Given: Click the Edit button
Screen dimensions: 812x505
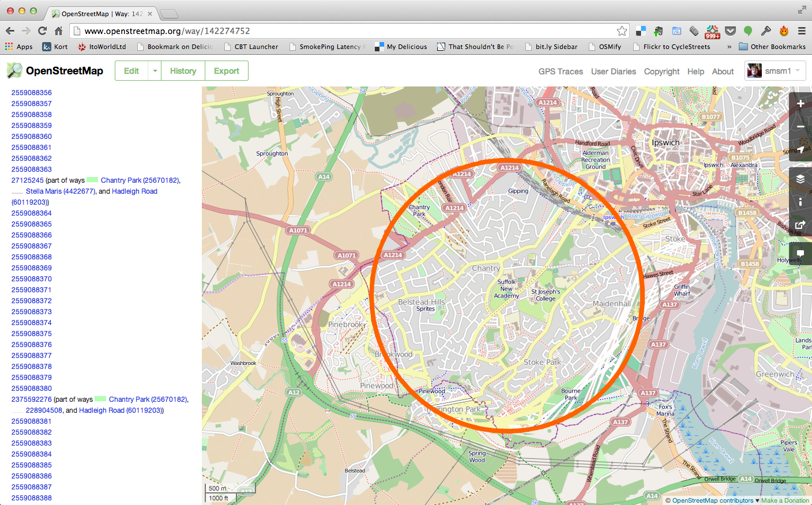Looking at the screenshot, I should pos(131,71).
